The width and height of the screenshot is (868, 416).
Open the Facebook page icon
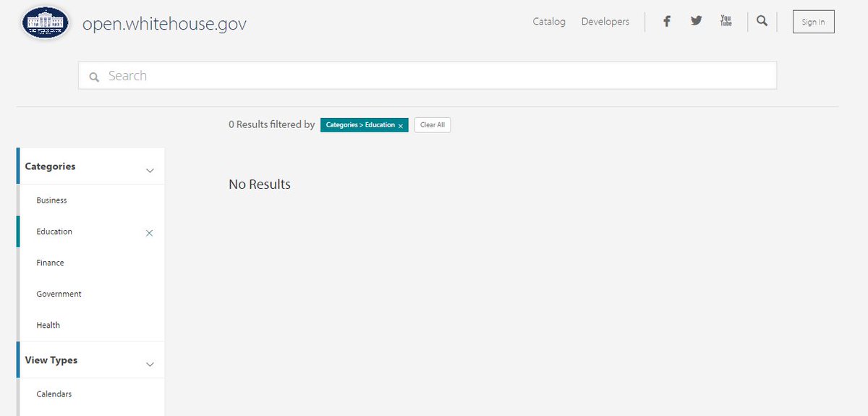pos(667,21)
